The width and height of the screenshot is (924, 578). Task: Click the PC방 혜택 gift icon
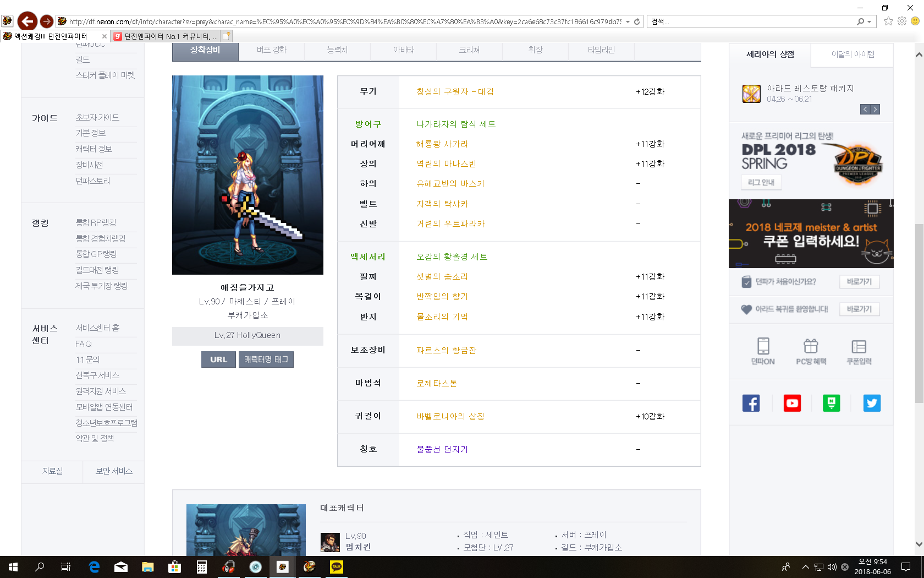811,351
